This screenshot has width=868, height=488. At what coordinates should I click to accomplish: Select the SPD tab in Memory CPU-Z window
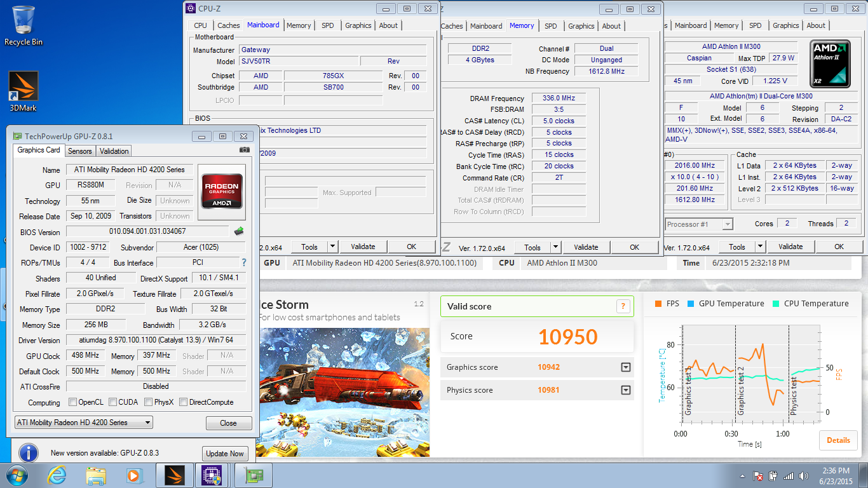coord(551,26)
